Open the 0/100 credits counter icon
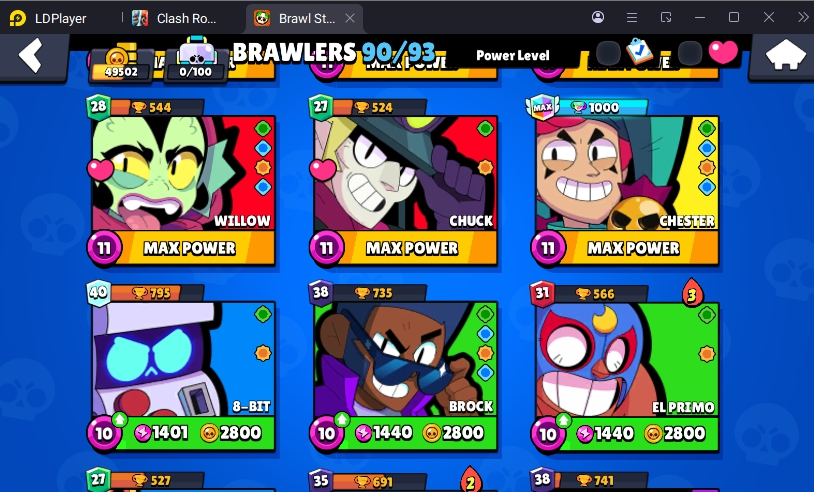This screenshot has width=814, height=492. pos(195,61)
